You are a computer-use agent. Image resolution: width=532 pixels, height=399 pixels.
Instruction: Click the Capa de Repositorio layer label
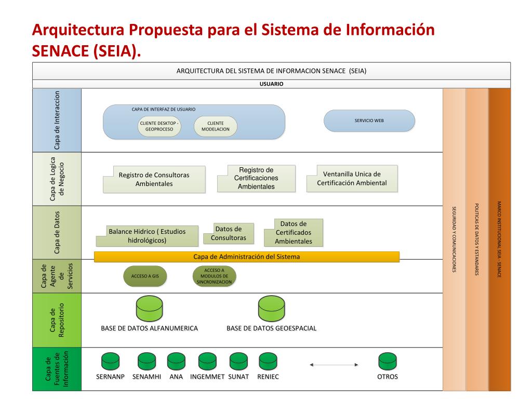click(57, 320)
